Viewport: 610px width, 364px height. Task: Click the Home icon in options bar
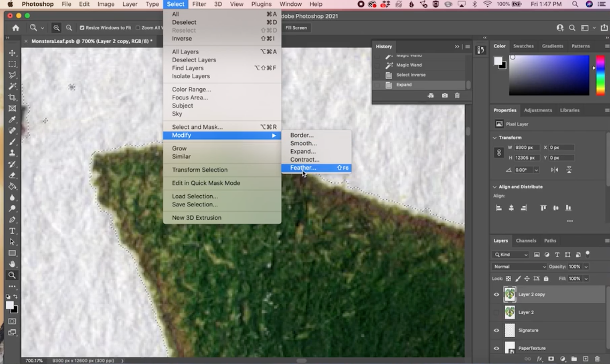(16, 28)
